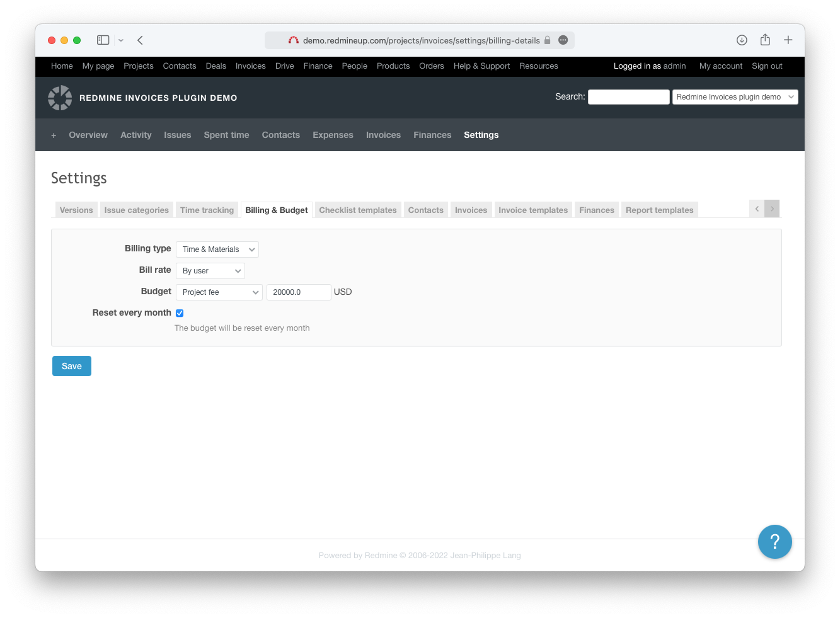Click the Safari sidebar toggle icon
The height and width of the screenshot is (618, 840).
[x=103, y=40]
